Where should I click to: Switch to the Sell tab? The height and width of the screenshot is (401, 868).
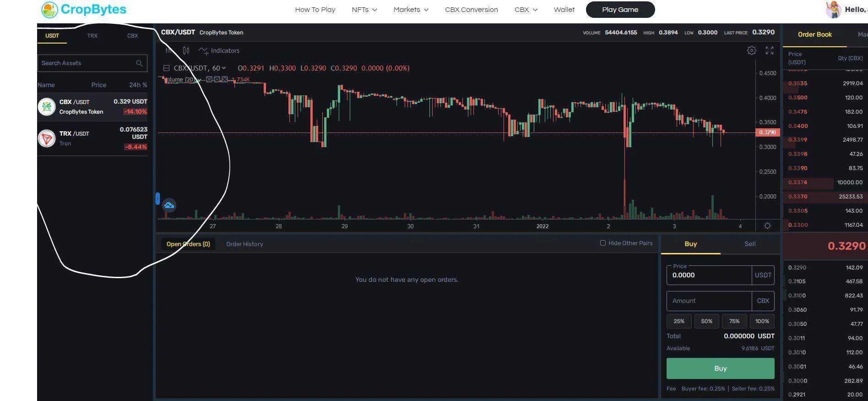coord(750,244)
